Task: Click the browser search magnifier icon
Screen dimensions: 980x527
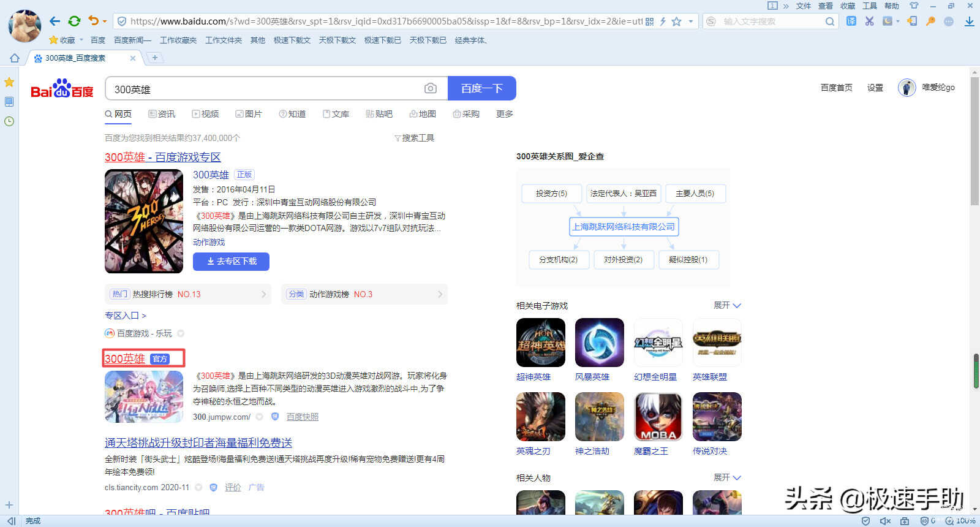Action: [x=829, y=21]
